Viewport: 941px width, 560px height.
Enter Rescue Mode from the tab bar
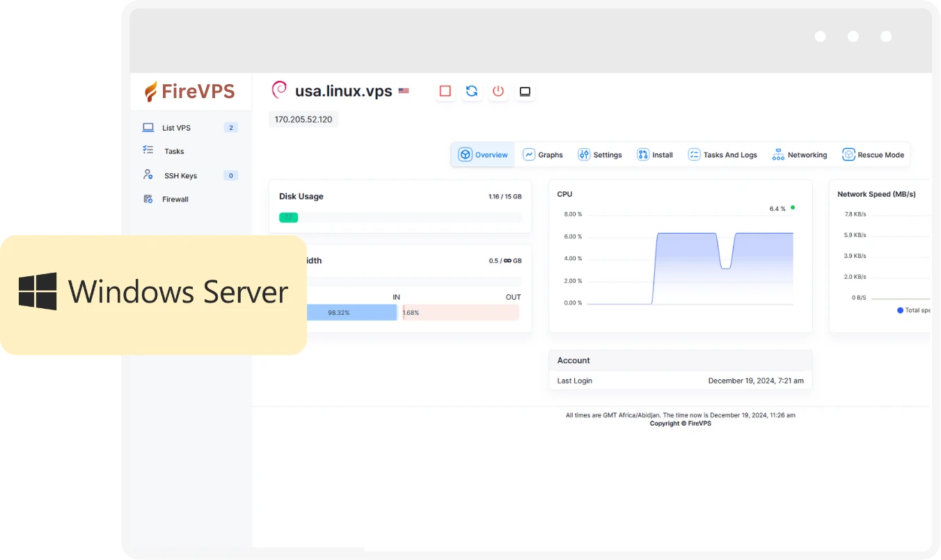pyautogui.click(x=873, y=154)
